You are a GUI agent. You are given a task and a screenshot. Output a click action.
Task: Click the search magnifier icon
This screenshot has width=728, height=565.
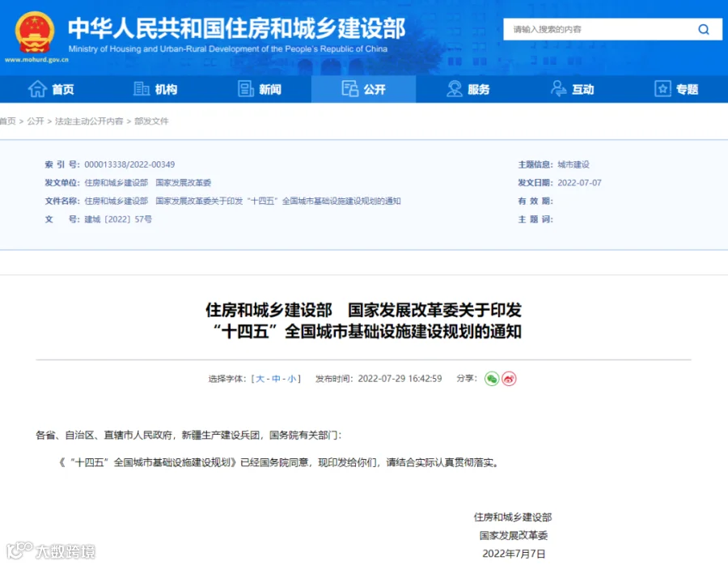click(704, 29)
